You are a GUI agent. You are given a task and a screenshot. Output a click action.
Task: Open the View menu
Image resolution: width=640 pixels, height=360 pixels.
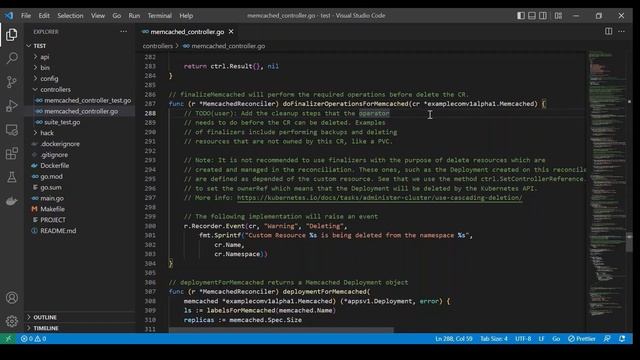pyautogui.click(x=98, y=16)
